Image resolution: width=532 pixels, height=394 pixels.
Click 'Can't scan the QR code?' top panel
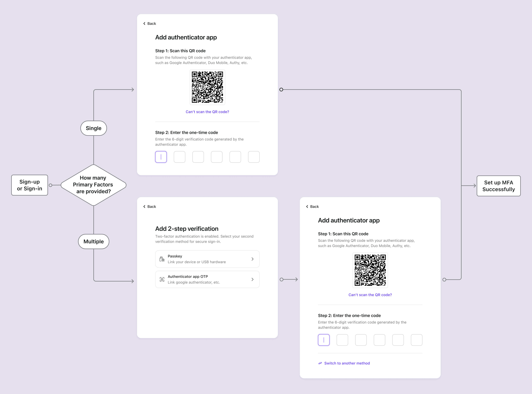[207, 112]
